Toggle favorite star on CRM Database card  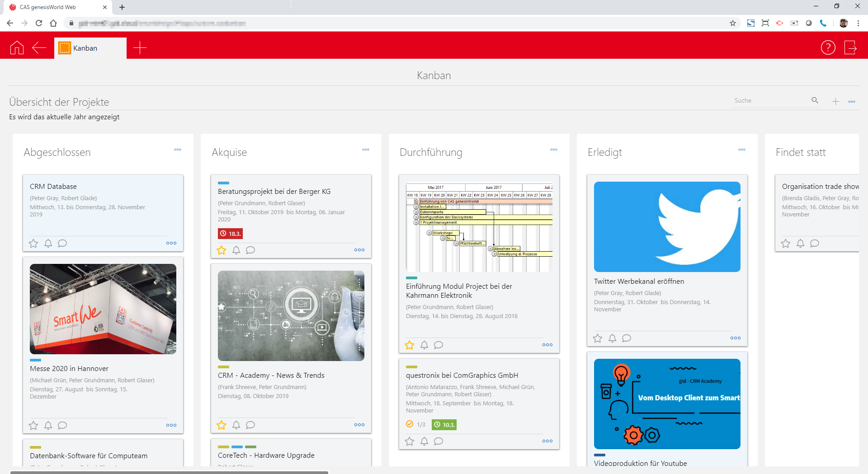tap(33, 244)
